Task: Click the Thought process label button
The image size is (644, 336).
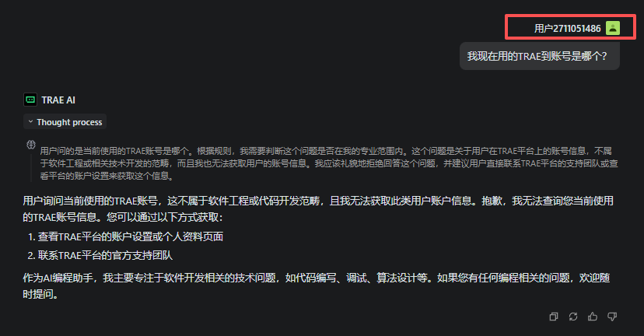Action: coord(65,122)
